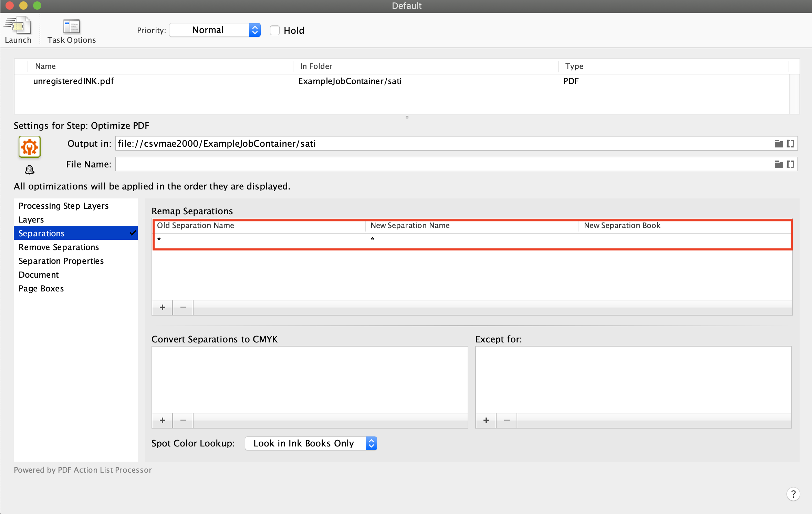Insert SmartName into the Output in field
The image size is (812, 514).
[x=791, y=143]
